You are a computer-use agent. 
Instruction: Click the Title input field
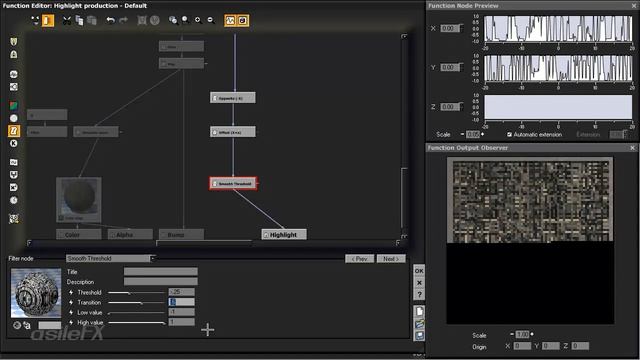pos(161,271)
